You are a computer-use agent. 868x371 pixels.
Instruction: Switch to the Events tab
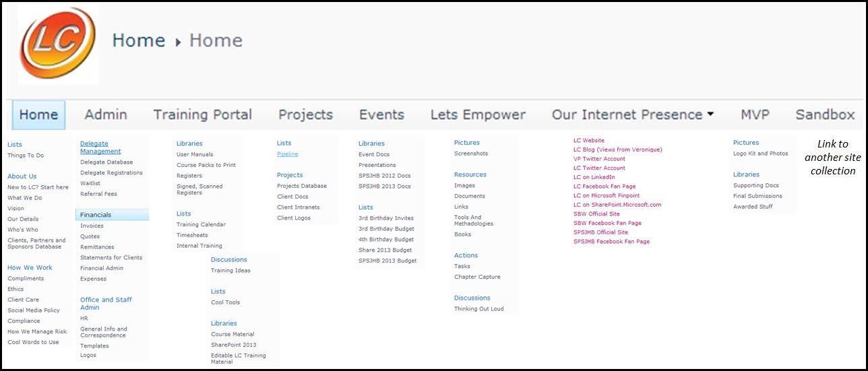tap(381, 115)
